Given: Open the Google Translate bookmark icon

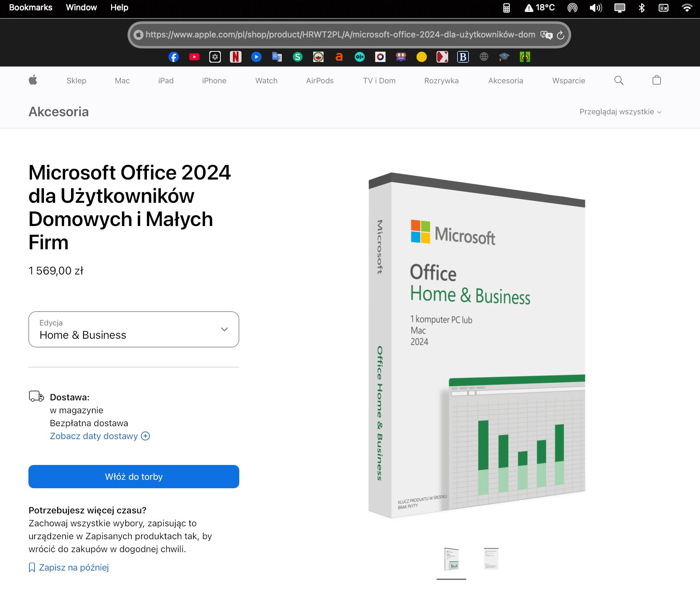Looking at the screenshot, I should tap(277, 57).
